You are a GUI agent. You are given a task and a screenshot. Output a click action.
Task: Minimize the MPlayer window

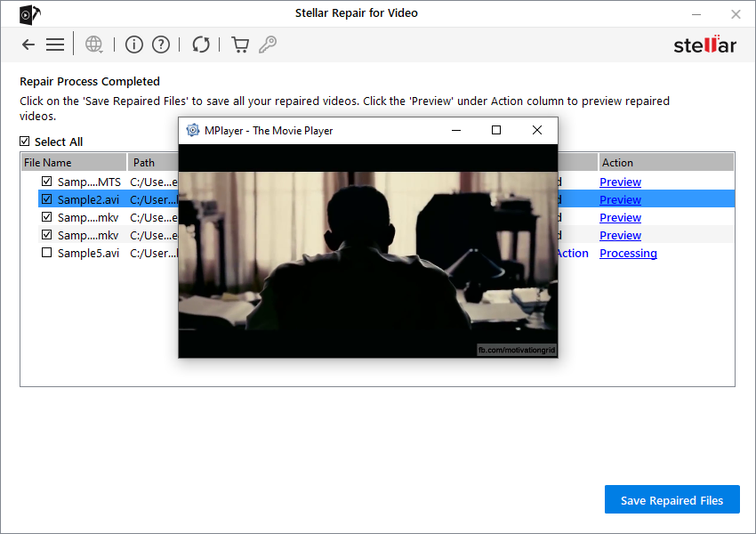pyautogui.click(x=456, y=130)
